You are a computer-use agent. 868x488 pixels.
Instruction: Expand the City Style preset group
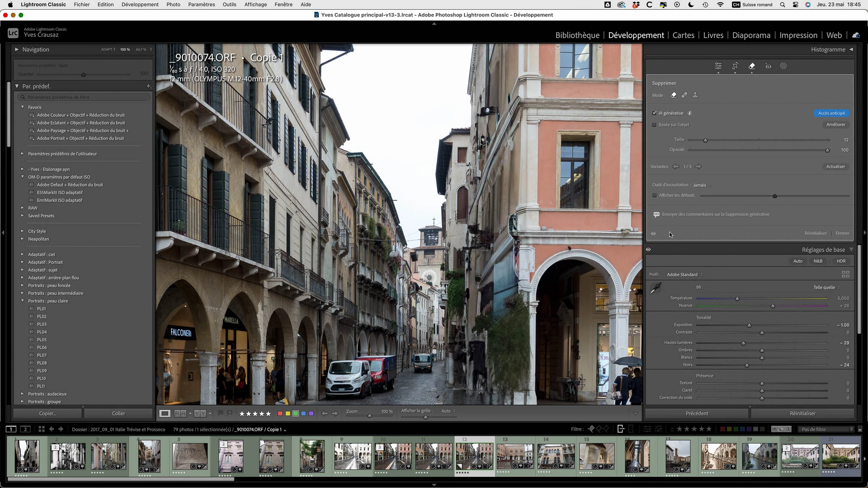coord(22,231)
